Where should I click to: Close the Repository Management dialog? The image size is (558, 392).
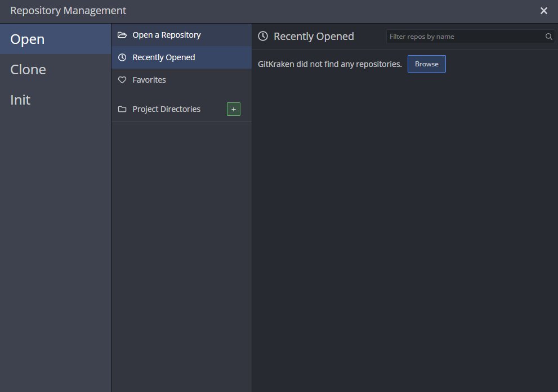point(543,11)
